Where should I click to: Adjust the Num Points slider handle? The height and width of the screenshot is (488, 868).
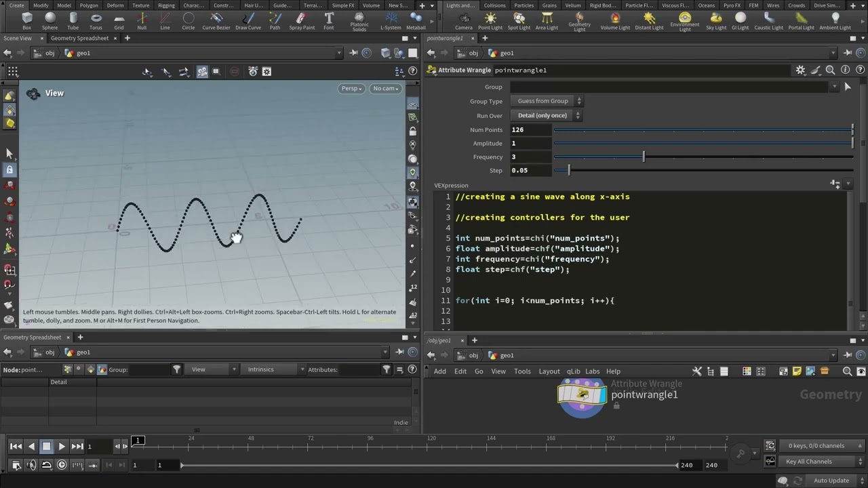click(852, 129)
